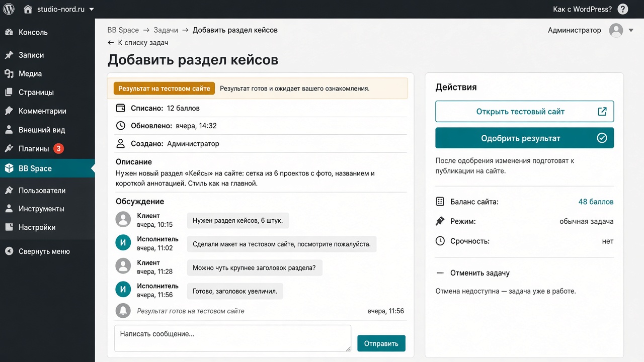This screenshot has width=644, height=362.
Task: Open the help question mark icon
Action: pyautogui.click(x=623, y=9)
